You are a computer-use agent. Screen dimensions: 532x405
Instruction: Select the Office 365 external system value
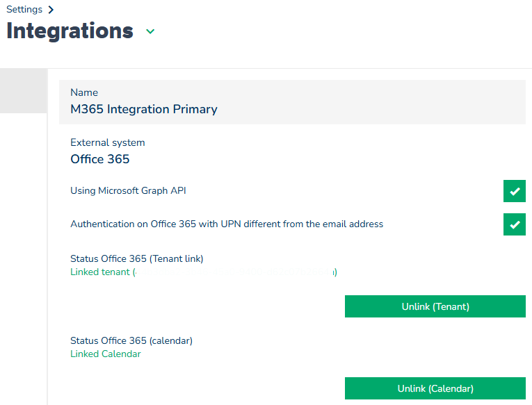pyautogui.click(x=100, y=159)
